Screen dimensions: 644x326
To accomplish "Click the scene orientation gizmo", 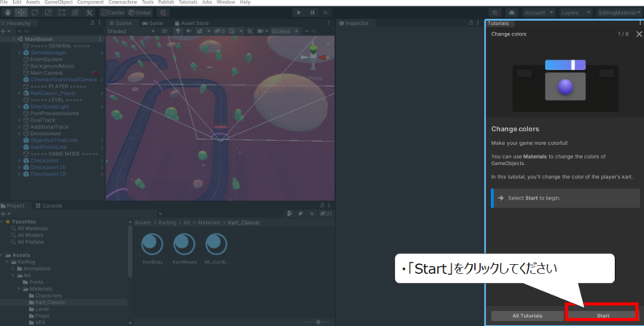I will [x=313, y=57].
